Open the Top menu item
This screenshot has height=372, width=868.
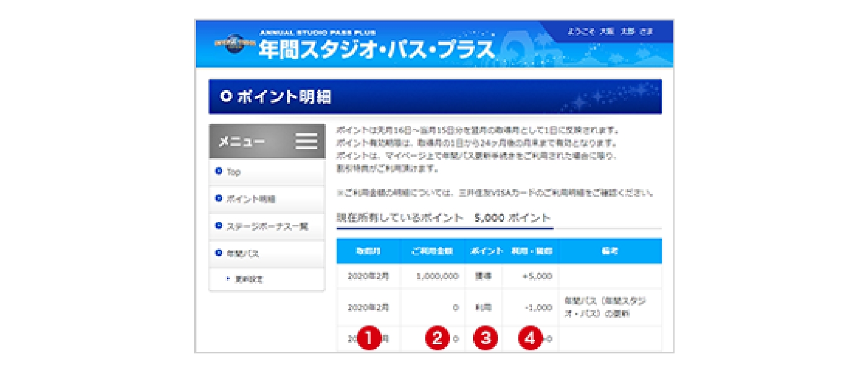267,172
